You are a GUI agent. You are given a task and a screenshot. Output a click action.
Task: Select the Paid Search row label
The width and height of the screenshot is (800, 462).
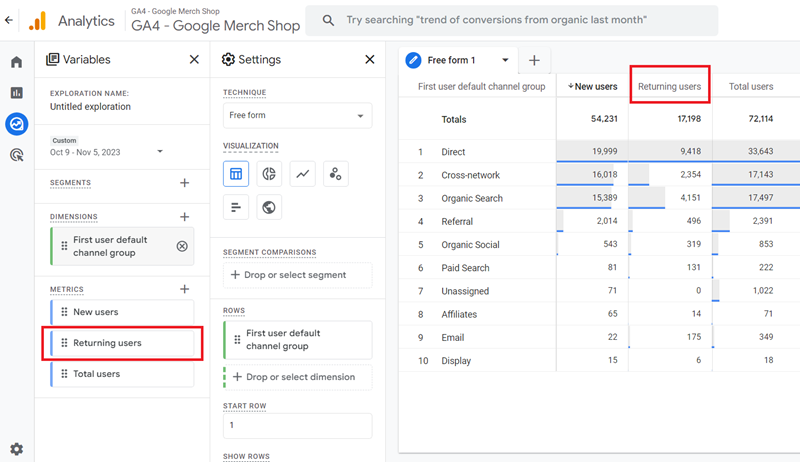pyautogui.click(x=465, y=268)
